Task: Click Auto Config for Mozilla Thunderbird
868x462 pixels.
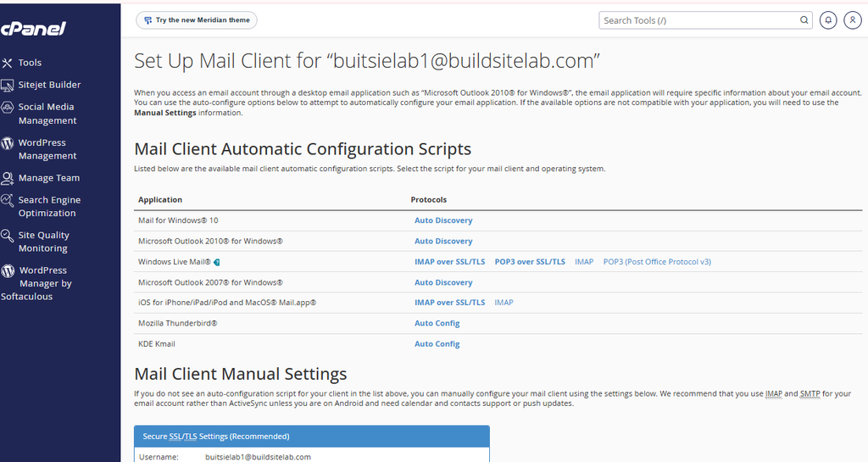Action: coord(437,323)
